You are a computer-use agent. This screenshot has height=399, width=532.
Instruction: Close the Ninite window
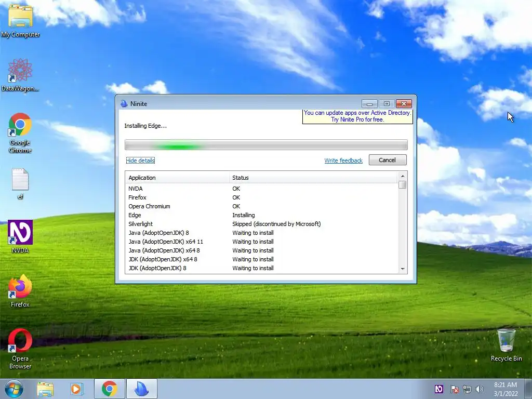pos(404,103)
